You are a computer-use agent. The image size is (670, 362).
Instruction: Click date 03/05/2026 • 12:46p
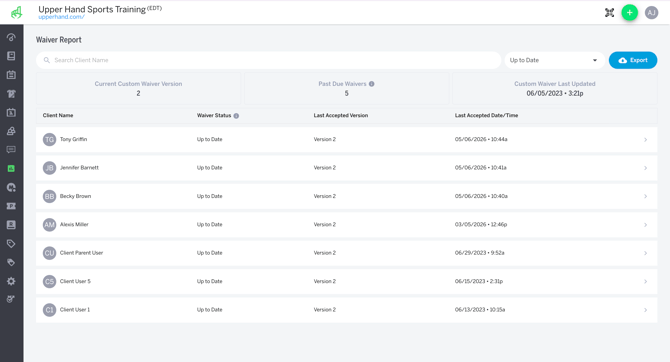(x=481, y=224)
